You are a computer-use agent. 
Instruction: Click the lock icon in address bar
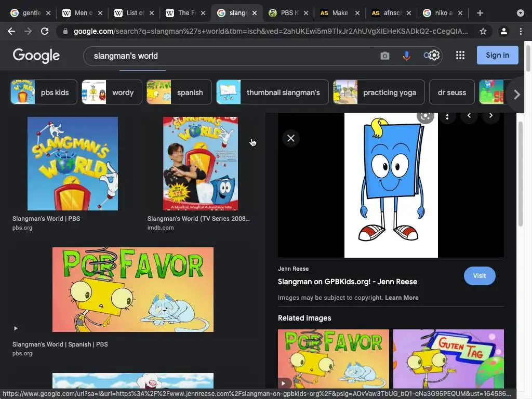pyautogui.click(x=65, y=31)
